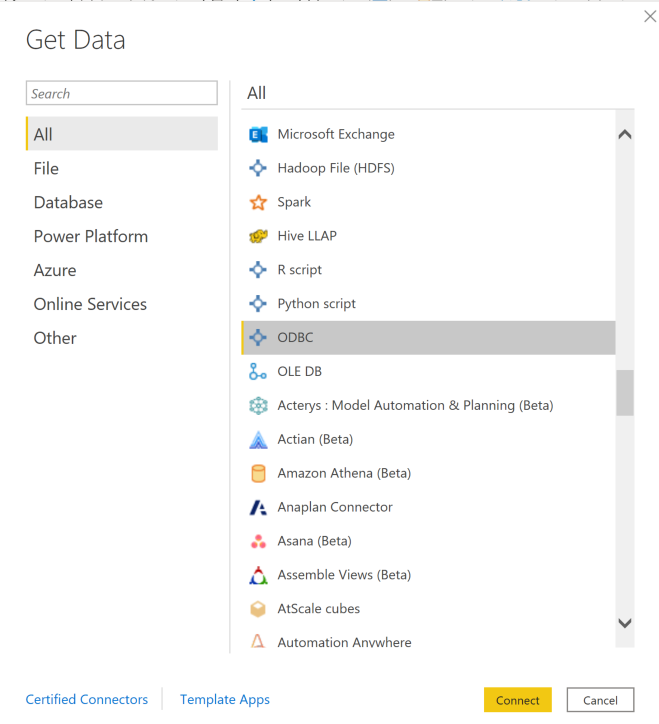This screenshot has height=724, width=659.
Task: Select the Hadoop File (HDFS) label
Action: pos(336,168)
